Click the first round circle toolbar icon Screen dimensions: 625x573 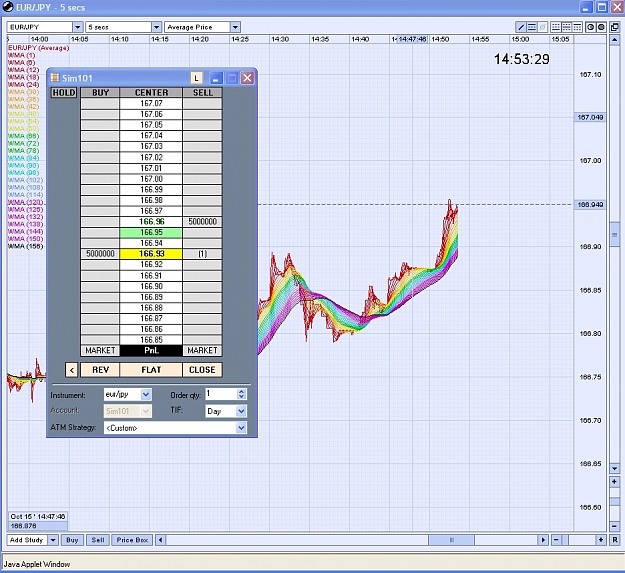click(x=590, y=27)
